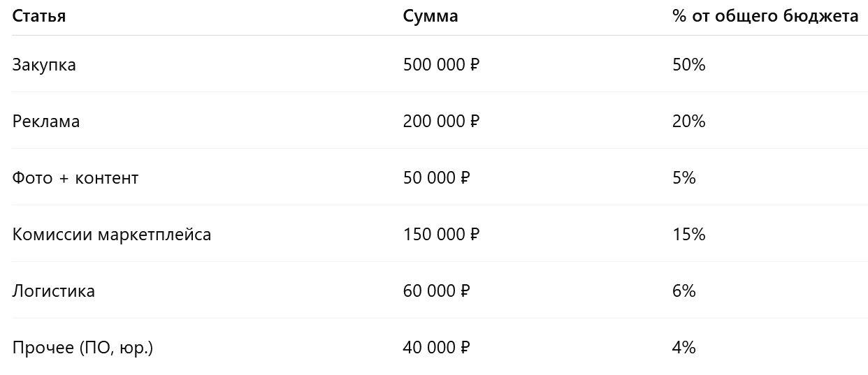This screenshot has height=375, width=868.
Task: Click the 60 000 ₽ amount cell
Action: coord(436,291)
